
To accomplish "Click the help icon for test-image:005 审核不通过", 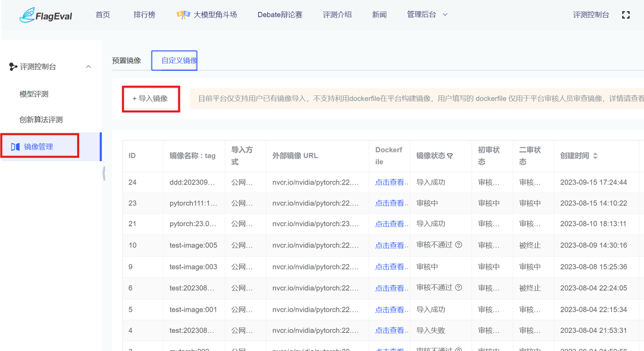I will click(458, 245).
